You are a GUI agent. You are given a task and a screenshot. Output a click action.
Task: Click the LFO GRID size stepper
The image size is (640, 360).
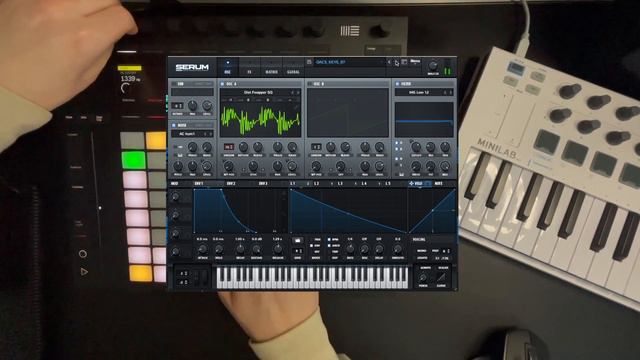click(298, 251)
